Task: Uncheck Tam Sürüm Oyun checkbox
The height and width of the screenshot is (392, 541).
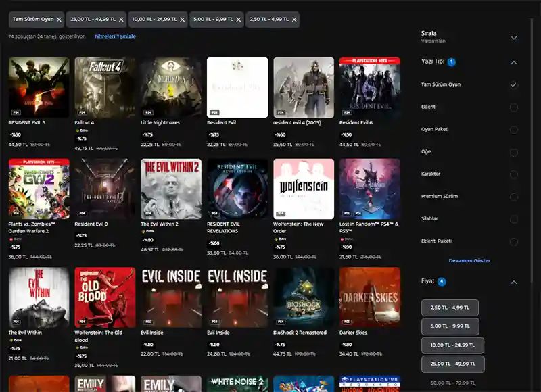Action: tap(513, 84)
